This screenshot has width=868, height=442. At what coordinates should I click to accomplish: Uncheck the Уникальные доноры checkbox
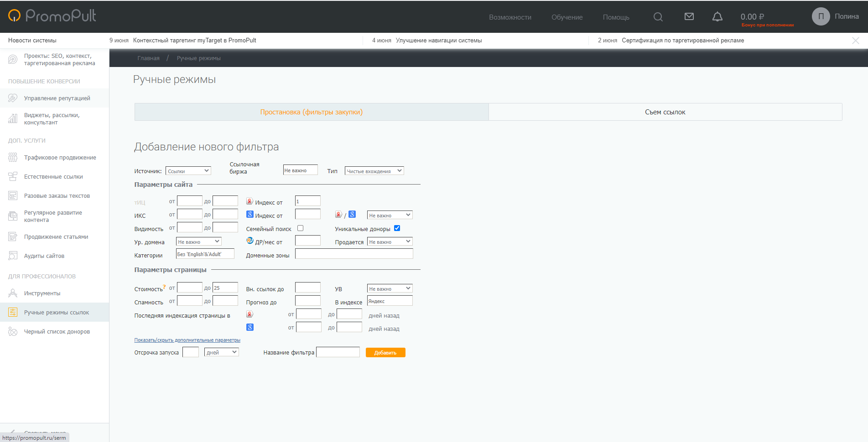tap(397, 228)
